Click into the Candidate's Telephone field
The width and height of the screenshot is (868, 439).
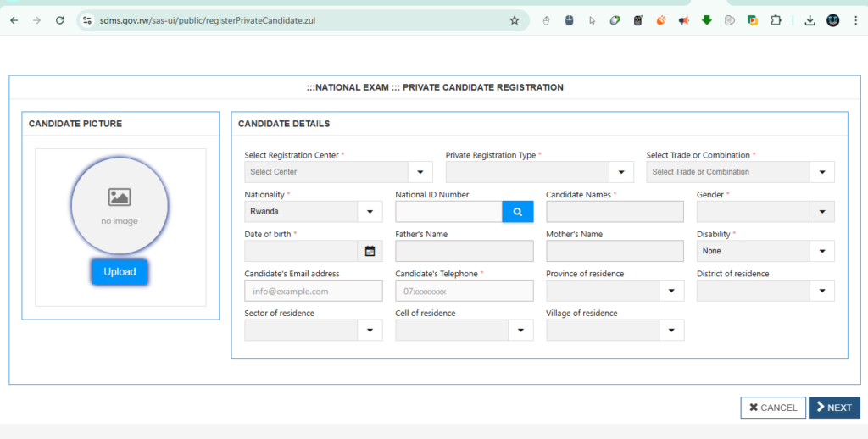pyautogui.click(x=464, y=291)
